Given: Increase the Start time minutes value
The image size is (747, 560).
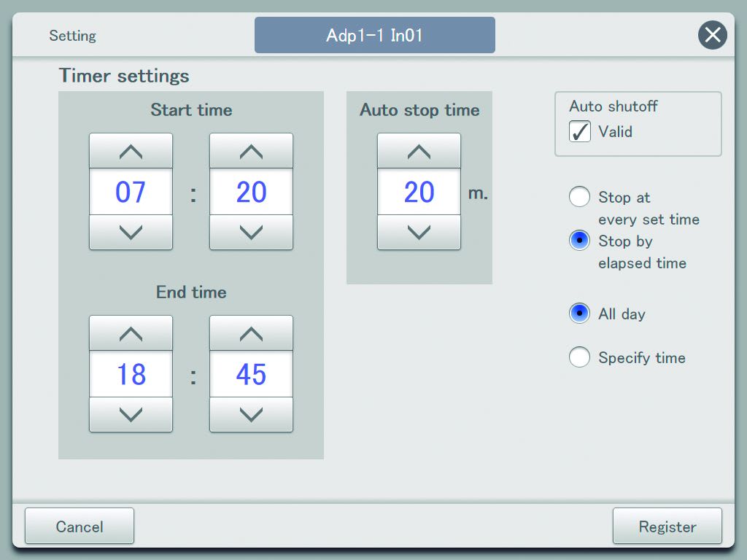Looking at the screenshot, I should click(x=251, y=152).
